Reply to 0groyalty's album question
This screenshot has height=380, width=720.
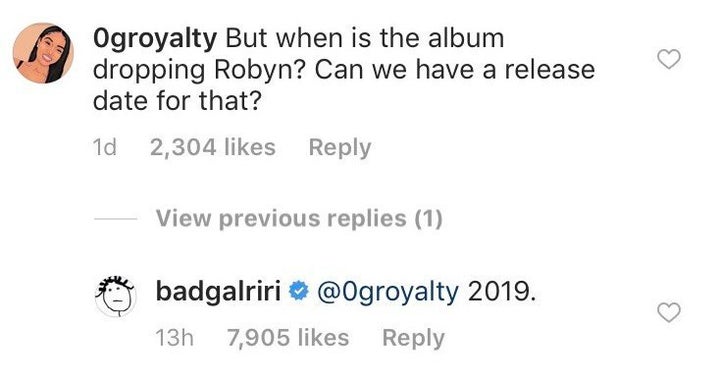[x=340, y=148]
